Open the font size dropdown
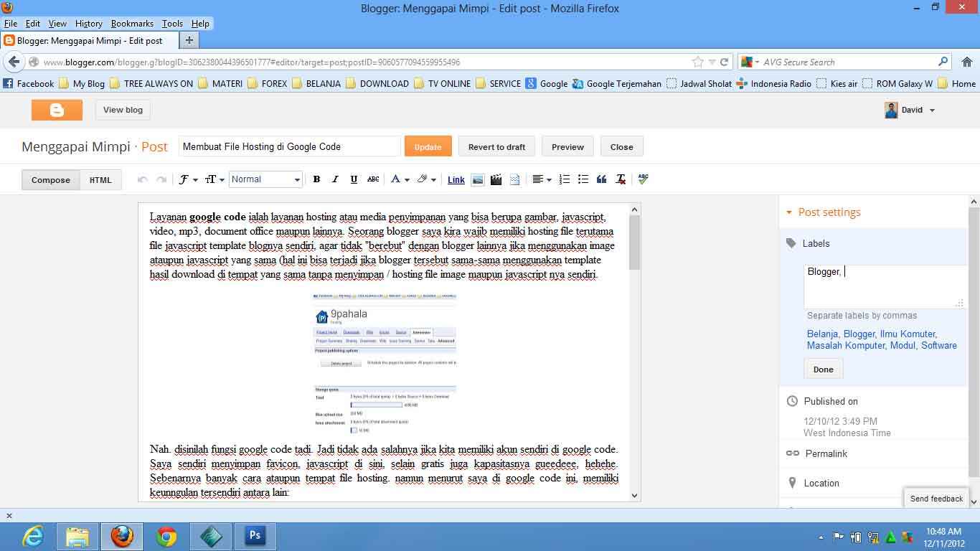Viewport: 980px width, 551px height. (215, 179)
